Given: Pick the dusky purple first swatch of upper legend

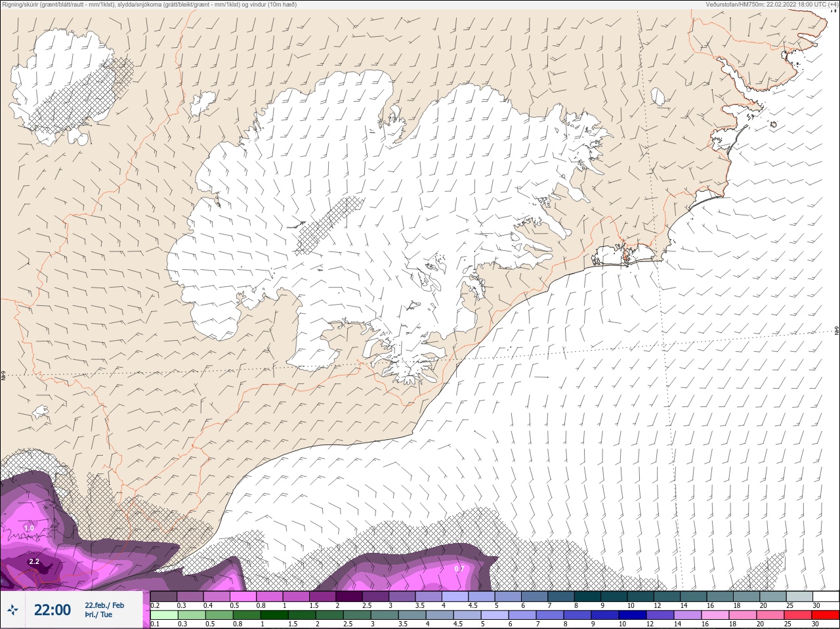Looking at the screenshot, I should pyautogui.click(x=164, y=597).
